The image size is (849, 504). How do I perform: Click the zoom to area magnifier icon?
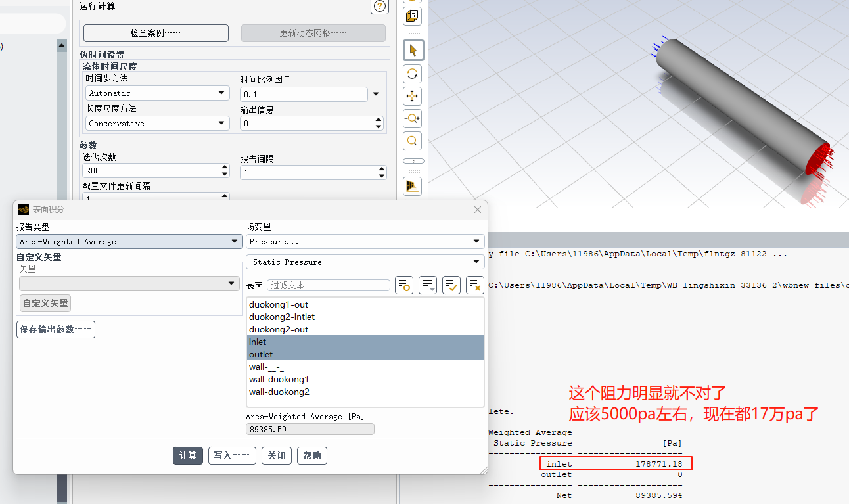coord(413,141)
